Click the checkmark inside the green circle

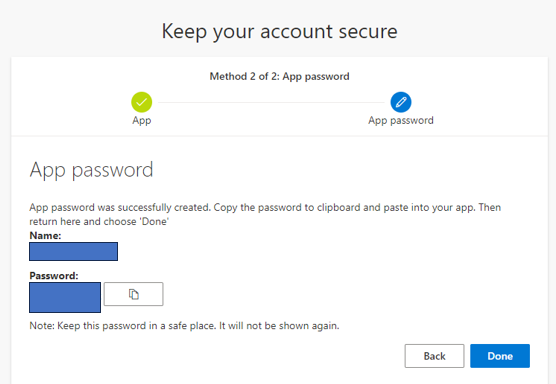[x=141, y=102]
